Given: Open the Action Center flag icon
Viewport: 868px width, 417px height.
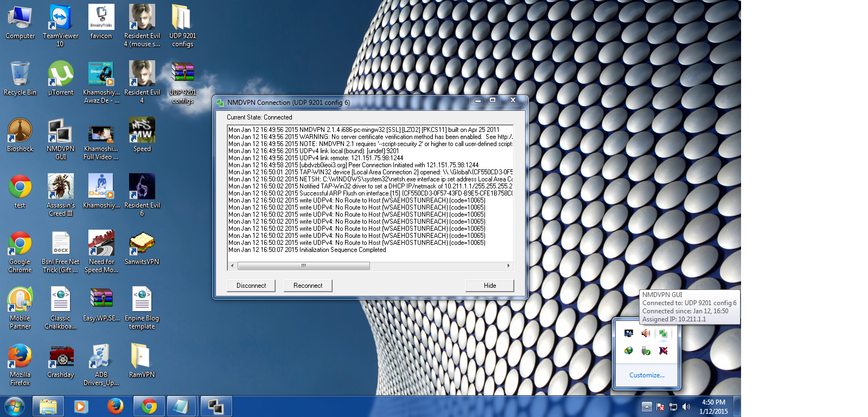Looking at the screenshot, I should pyautogui.click(x=660, y=407).
